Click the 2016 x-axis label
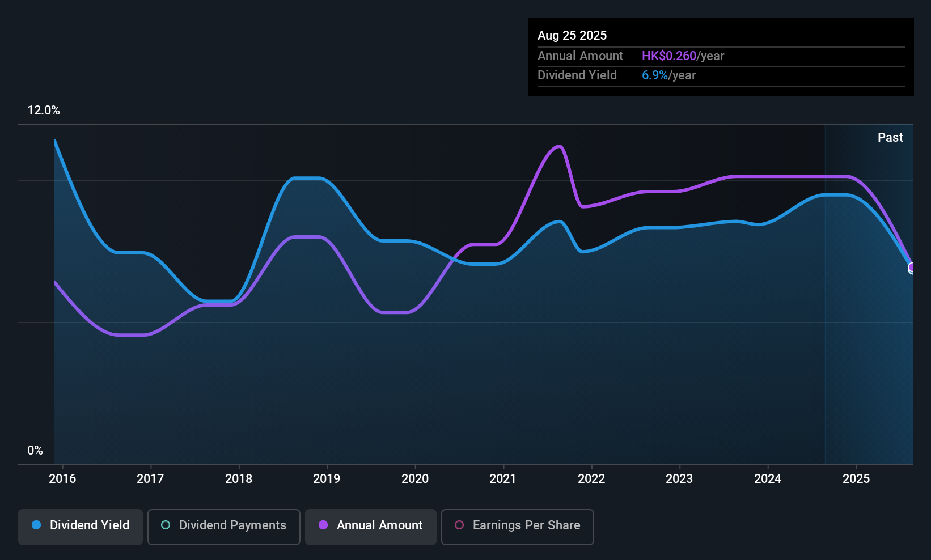The height and width of the screenshot is (560, 931). click(x=62, y=479)
